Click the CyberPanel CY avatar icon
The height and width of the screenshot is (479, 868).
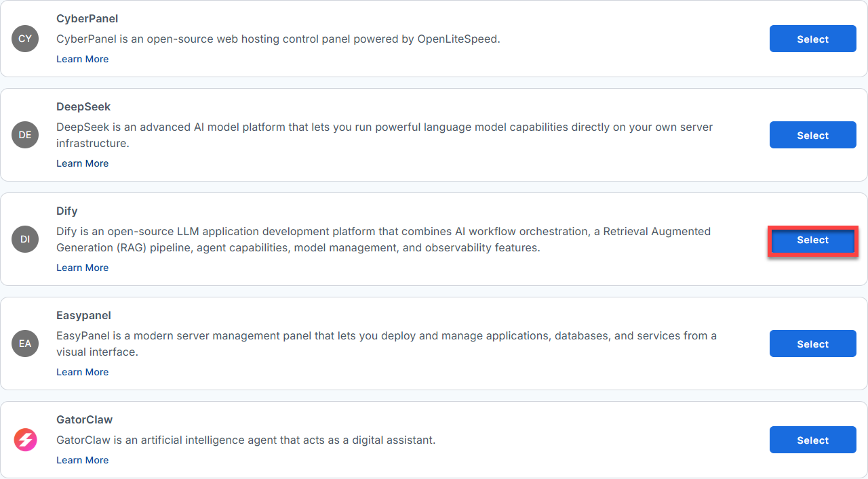(25, 39)
